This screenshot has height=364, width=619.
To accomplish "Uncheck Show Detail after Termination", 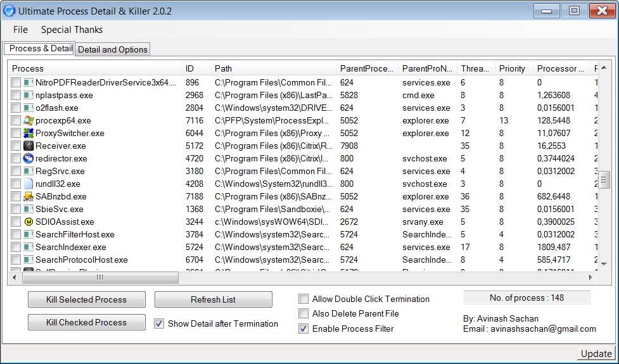I will click(x=158, y=323).
